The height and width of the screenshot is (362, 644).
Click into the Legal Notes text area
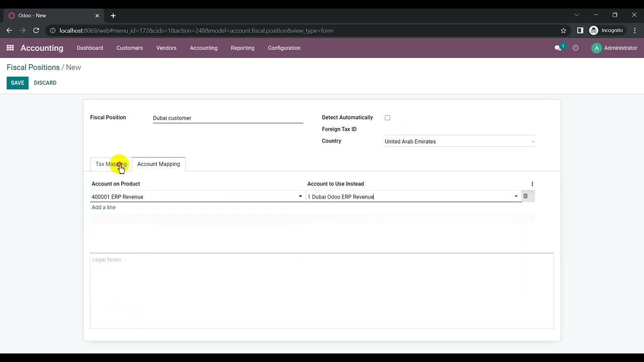pyautogui.click(x=322, y=291)
